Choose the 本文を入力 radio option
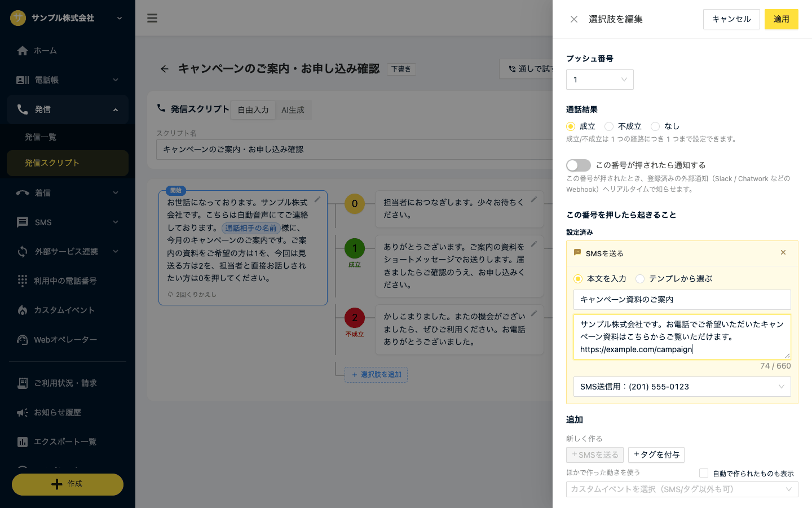The height and width of the screenshot is (508, 812). coord(578,279)
